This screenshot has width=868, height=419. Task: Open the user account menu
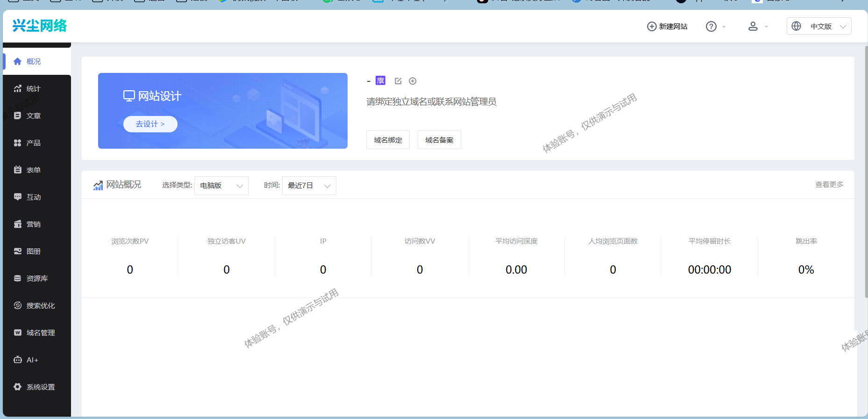[758, 26]
